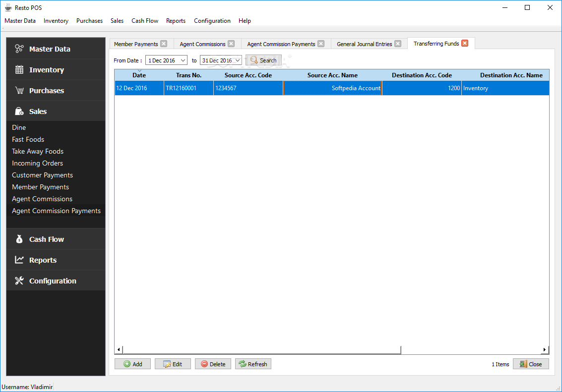Select Take Away Foods in the sidebar
This screenshot has height=392, width=562.
[56, 151]
